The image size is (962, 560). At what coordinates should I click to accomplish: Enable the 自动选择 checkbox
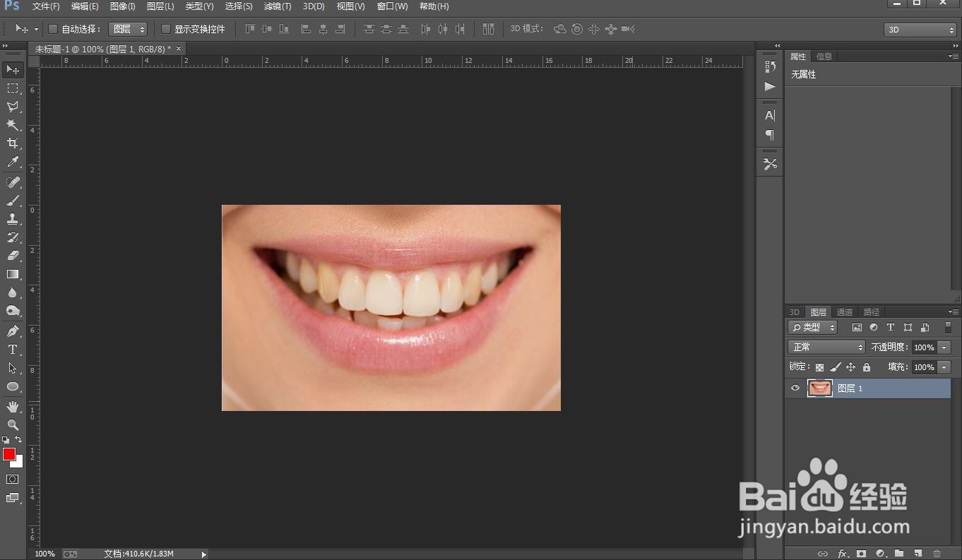click(x=52, y=29)
